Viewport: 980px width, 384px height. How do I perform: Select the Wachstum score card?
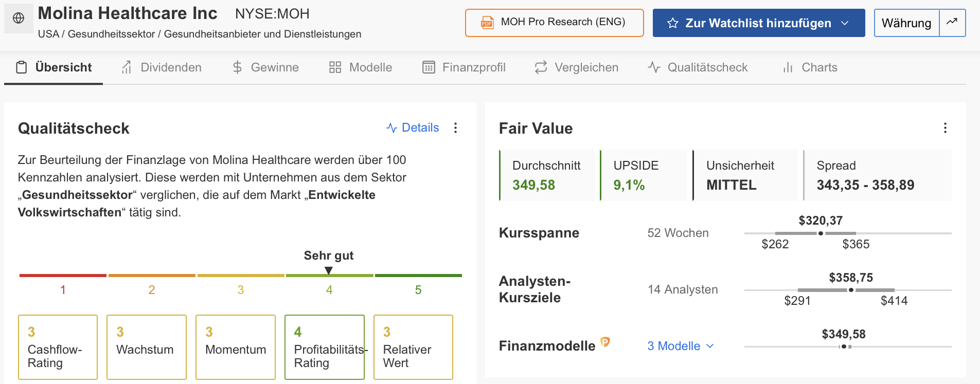(147, 347)
